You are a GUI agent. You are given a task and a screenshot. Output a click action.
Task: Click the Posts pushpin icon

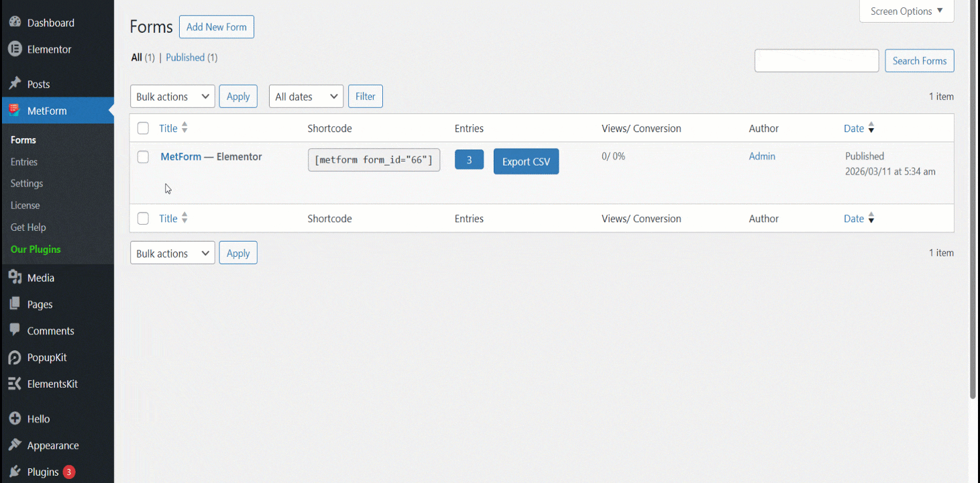pos(15,83)
